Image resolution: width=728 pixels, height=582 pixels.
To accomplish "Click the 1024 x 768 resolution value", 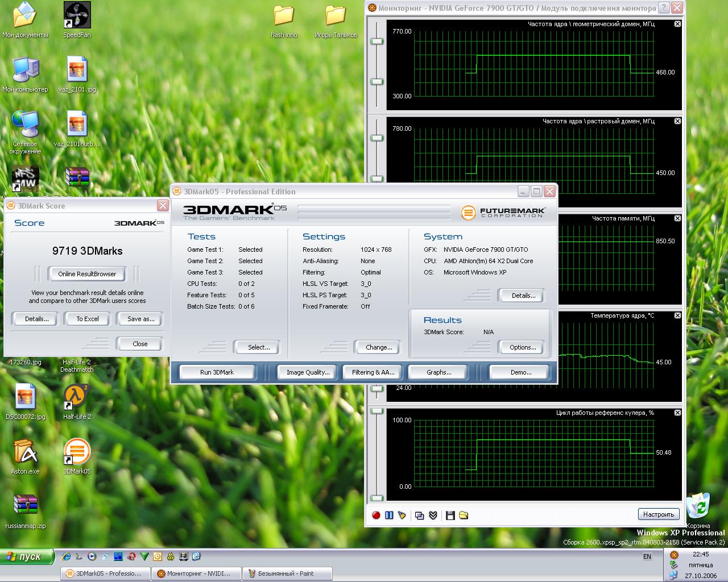I will (x=376, y=250).
